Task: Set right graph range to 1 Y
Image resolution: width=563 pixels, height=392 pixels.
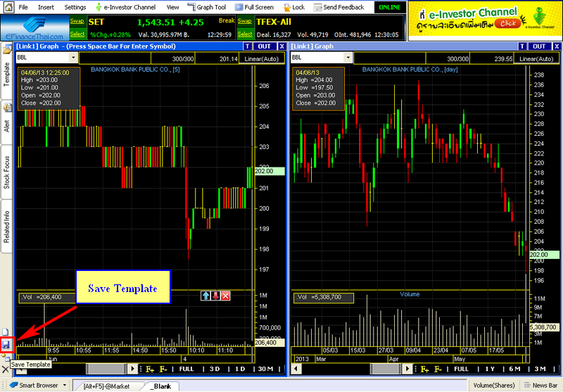Action: pos(490,369)
